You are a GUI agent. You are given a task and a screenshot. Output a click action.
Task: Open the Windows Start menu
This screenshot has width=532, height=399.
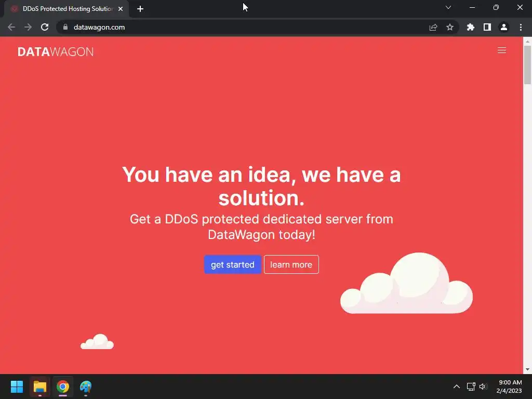click(17, 387)
